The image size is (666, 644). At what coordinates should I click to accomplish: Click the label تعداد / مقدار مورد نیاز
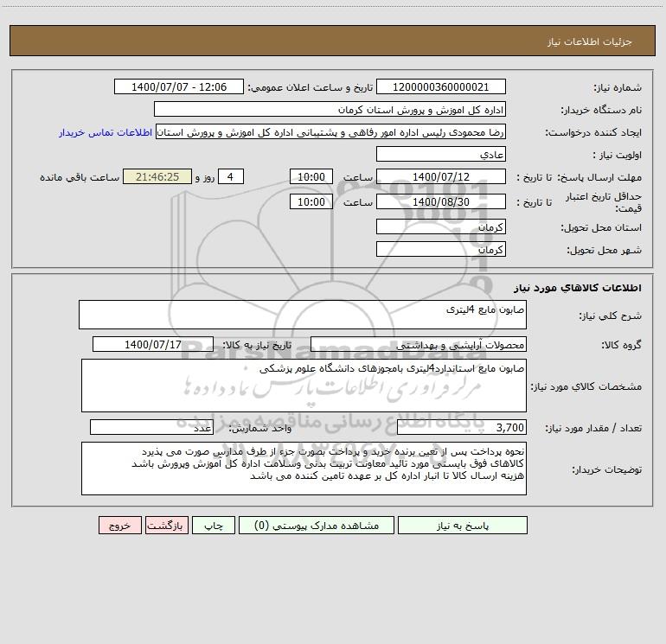pos(593,429)
